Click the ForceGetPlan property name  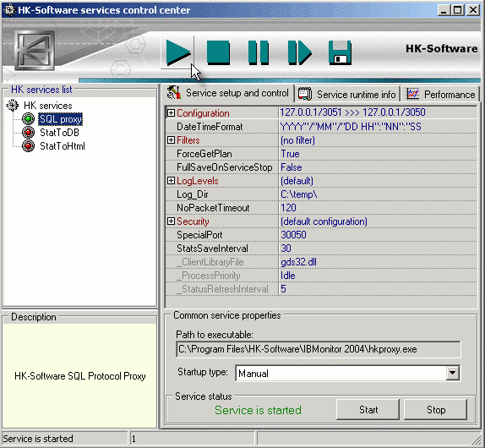pos(204,154)
